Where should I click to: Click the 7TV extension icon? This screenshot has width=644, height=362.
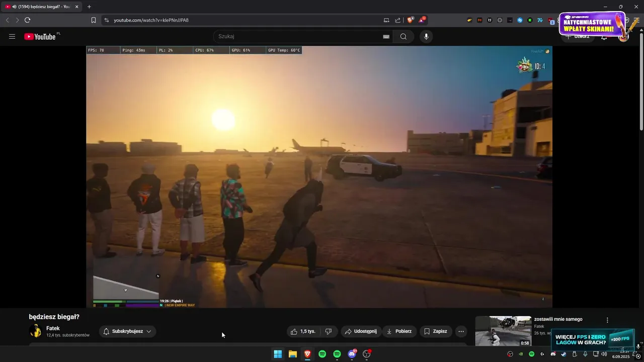pos(540,20)
